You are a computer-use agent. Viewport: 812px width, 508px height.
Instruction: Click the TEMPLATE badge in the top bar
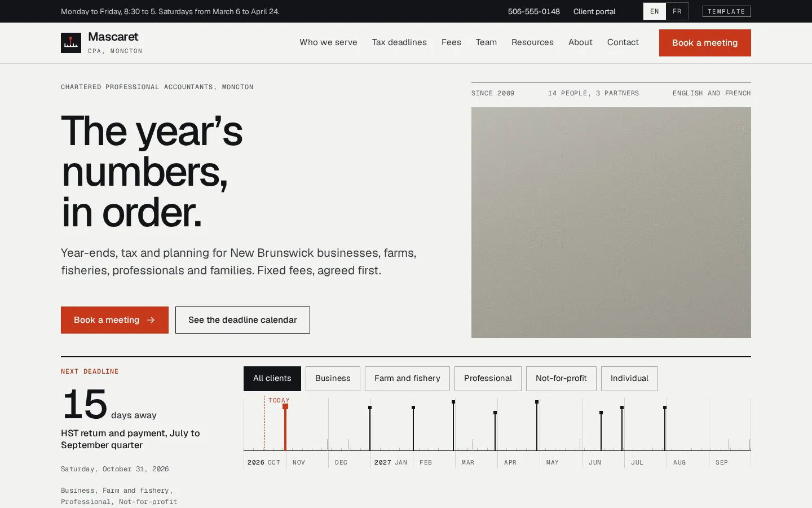(727, 11)
